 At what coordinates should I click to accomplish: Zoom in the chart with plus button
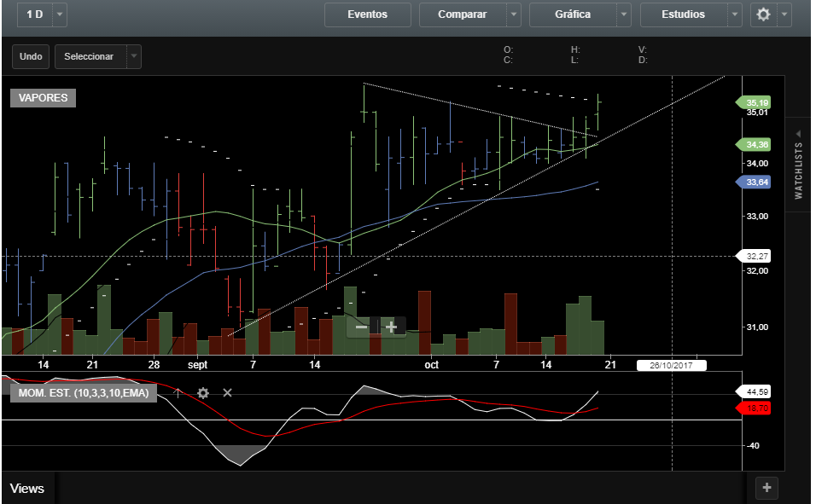pyautogui.click(x=391, y=327)
